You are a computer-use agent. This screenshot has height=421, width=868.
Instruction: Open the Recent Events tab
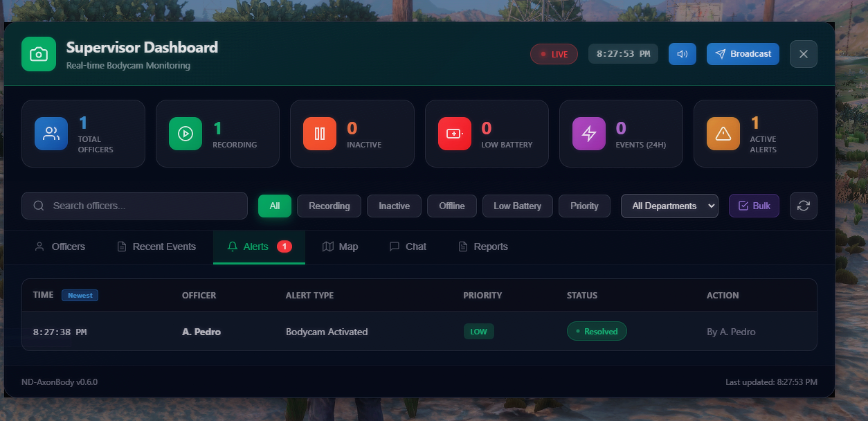(x=156, y=247)
